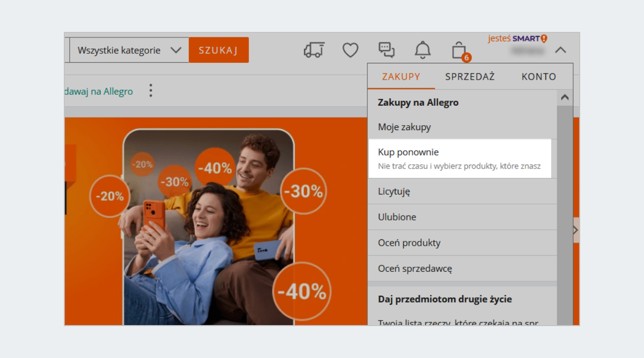The height and width of the screenshot is (358, 644).
Task: Click the Sprzedawaj na Allegro link
Action: tap(99, 91)
